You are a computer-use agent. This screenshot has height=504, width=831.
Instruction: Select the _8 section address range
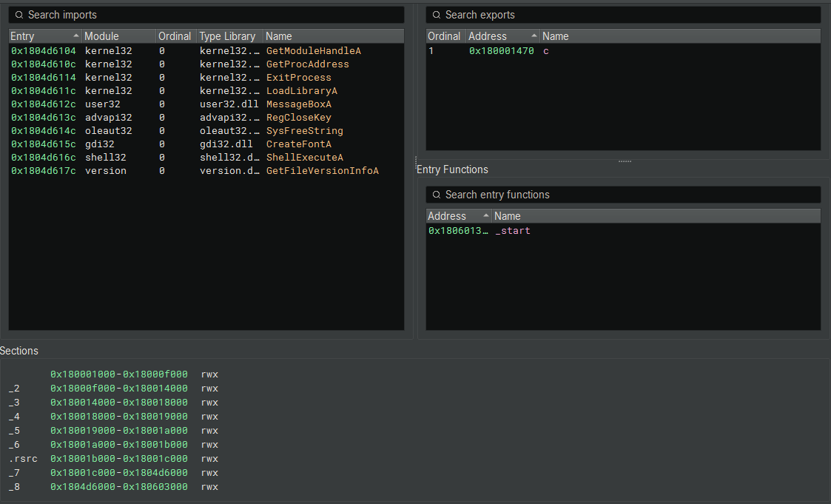[x=118, y=486]
